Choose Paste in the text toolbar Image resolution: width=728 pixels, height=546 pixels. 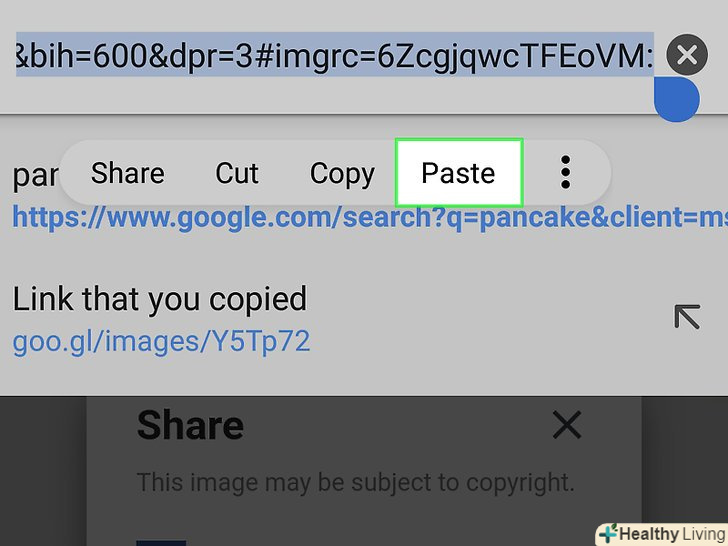click(x=459, y=173)
